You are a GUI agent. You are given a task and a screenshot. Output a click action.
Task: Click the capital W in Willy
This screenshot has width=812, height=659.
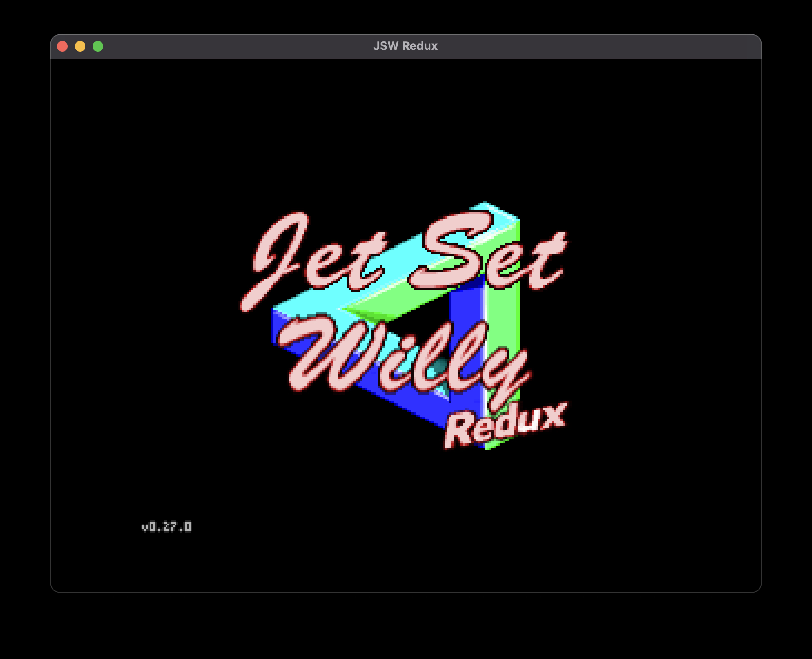point(325,352)
